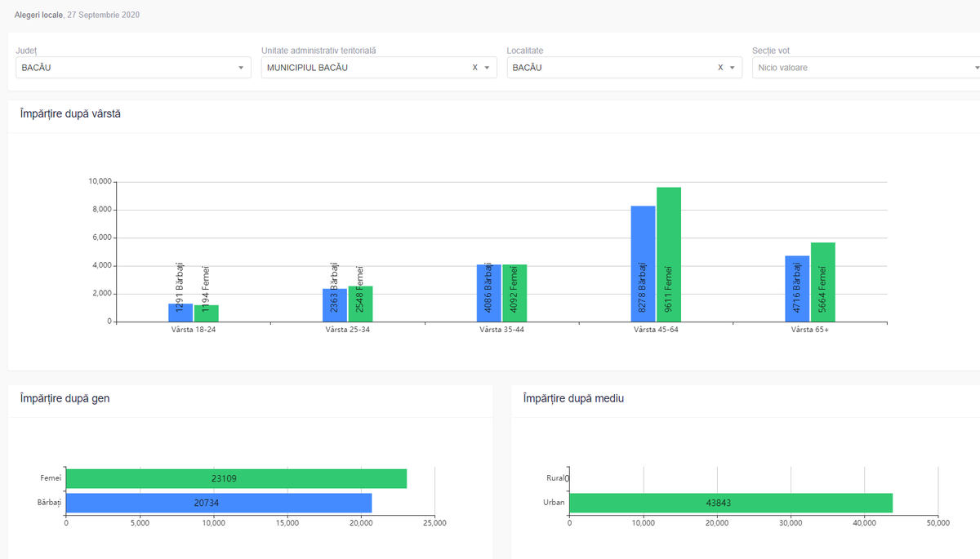The height and width of the screenshot is (559, 980).
Task: Select the blue Bărbați bar for Vârsta 18-24
Action: (180, 313)
